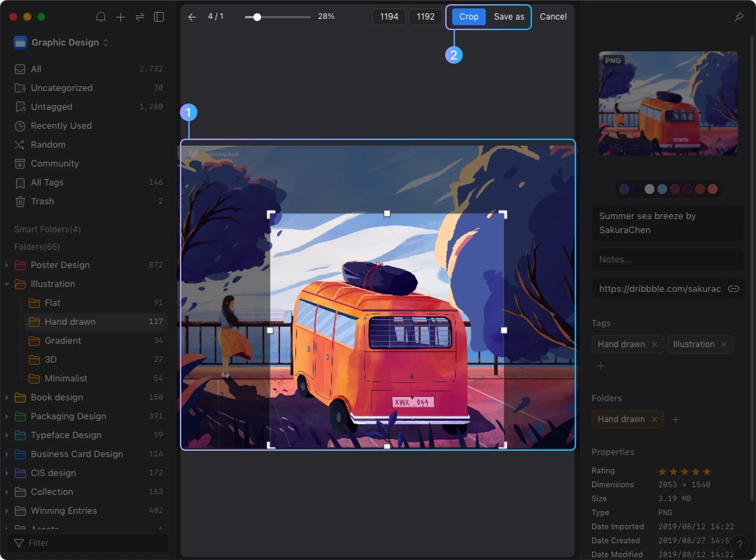Click Save as button
The image size is (756, 560).
tap(509, 17)
